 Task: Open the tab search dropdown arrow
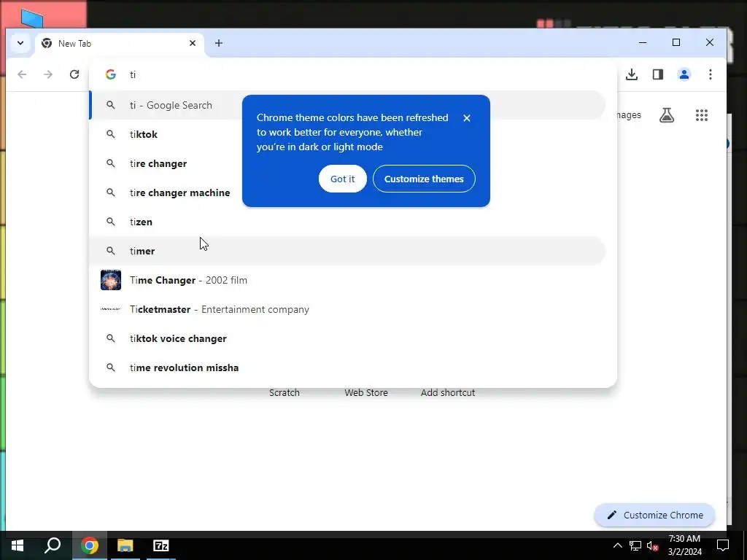tap(20, 43)
